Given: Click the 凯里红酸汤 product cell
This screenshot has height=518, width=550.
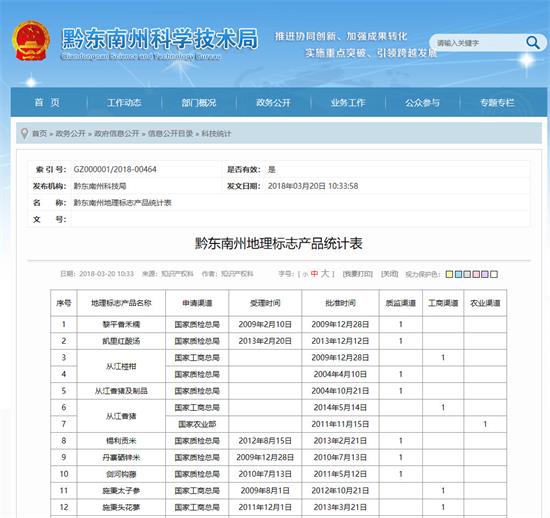Looking at the screenshot, I should (121, 341).
